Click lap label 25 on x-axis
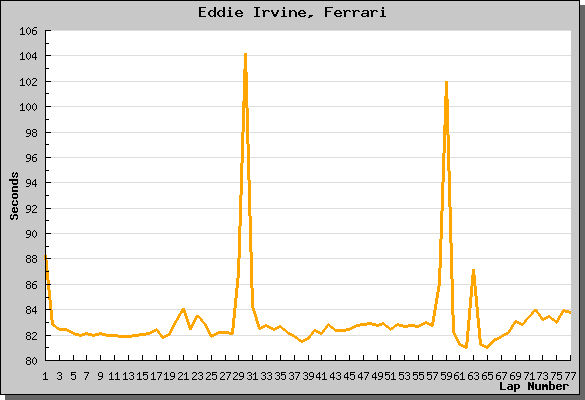This screenshot has width=585, height=400. click(211, 376)
